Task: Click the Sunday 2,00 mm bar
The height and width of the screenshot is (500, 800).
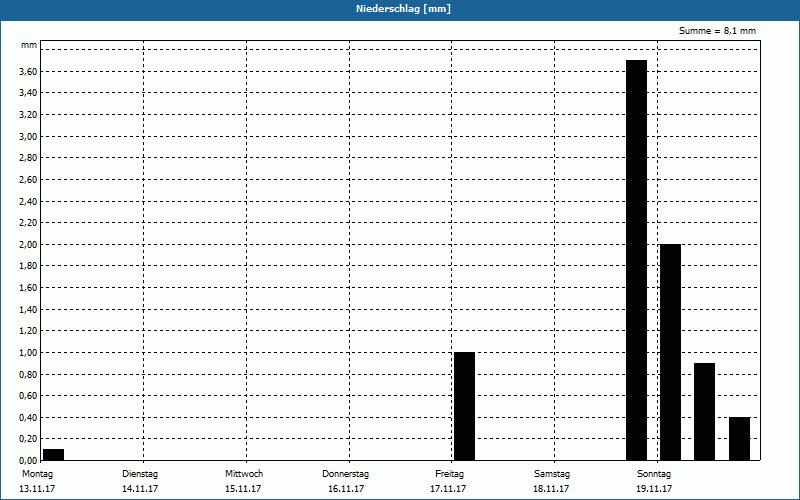Action: coord(670,352)
